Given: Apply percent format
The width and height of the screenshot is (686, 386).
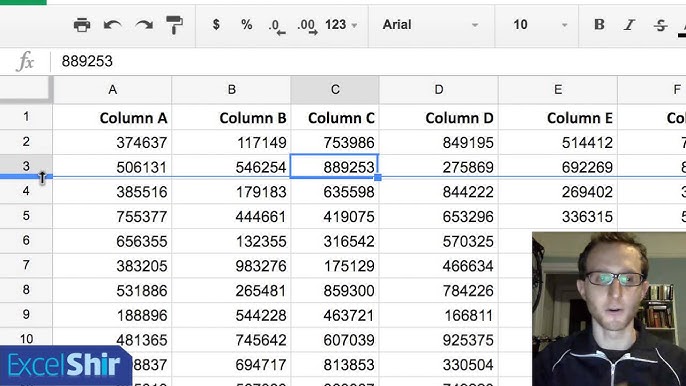Looking at the screenshot, I should [x=247, y=25].
